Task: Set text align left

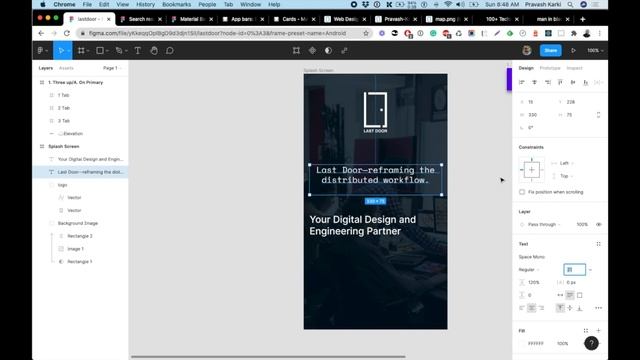Action: (x=522, y=308)
